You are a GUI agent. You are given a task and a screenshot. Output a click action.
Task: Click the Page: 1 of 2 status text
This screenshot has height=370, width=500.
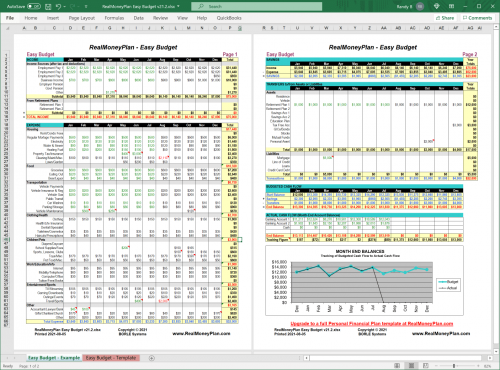[x=29, y=366]
